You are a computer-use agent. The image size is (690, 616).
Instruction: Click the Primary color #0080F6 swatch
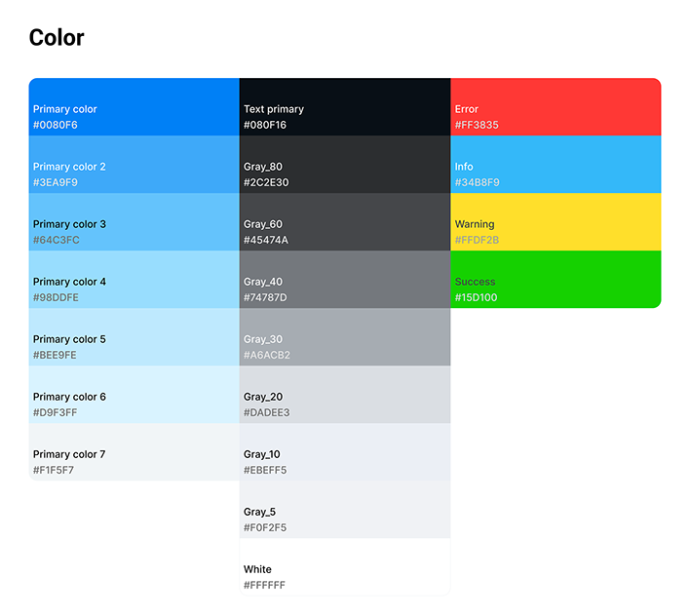[134, 107]
